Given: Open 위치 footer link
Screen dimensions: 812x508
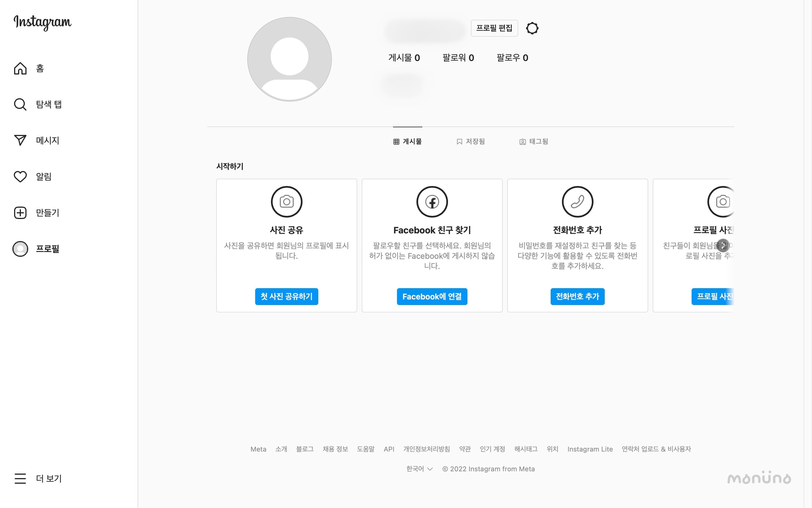Looking at the screenshot, I should (552, 449).
